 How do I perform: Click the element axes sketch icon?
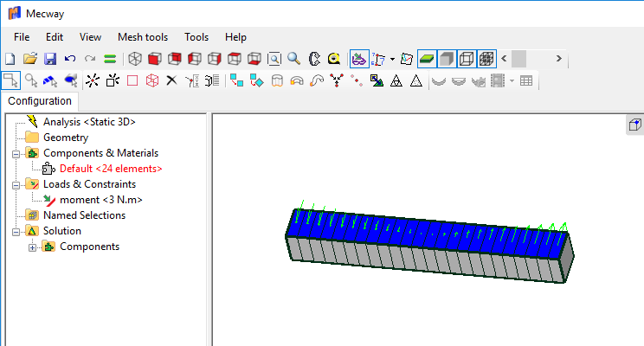point(407,59)
